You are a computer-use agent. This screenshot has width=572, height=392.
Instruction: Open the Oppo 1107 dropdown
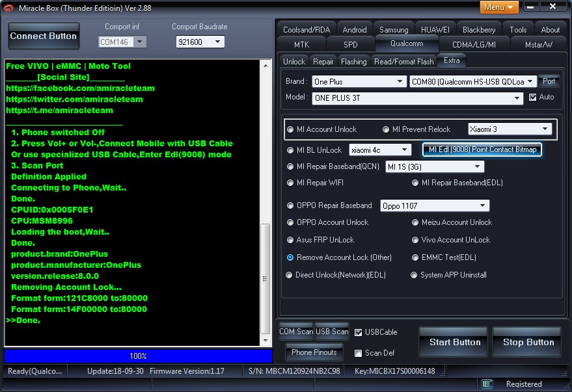click(435, 206)
